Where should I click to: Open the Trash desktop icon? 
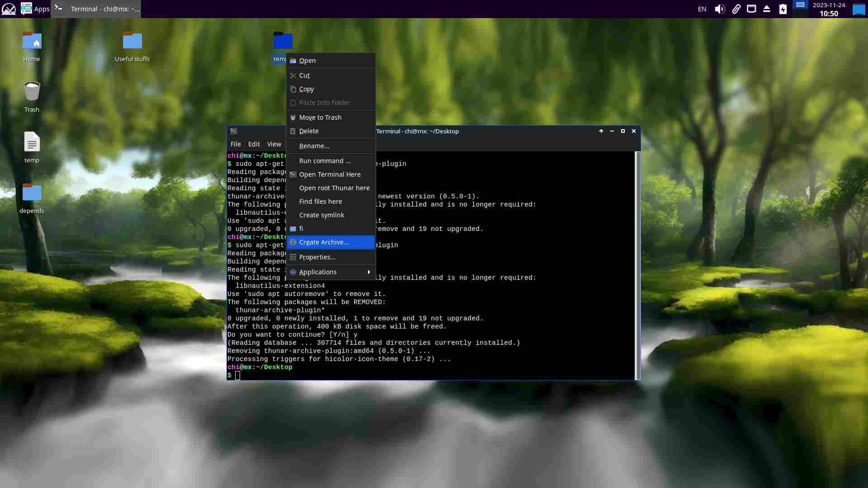[x=32, y=92]
